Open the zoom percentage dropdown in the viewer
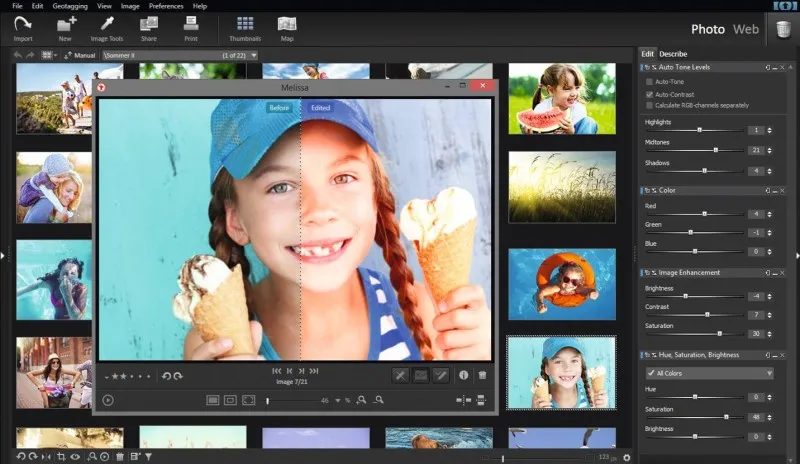Viewport: 800px width, 464px height. coord(339,400)
